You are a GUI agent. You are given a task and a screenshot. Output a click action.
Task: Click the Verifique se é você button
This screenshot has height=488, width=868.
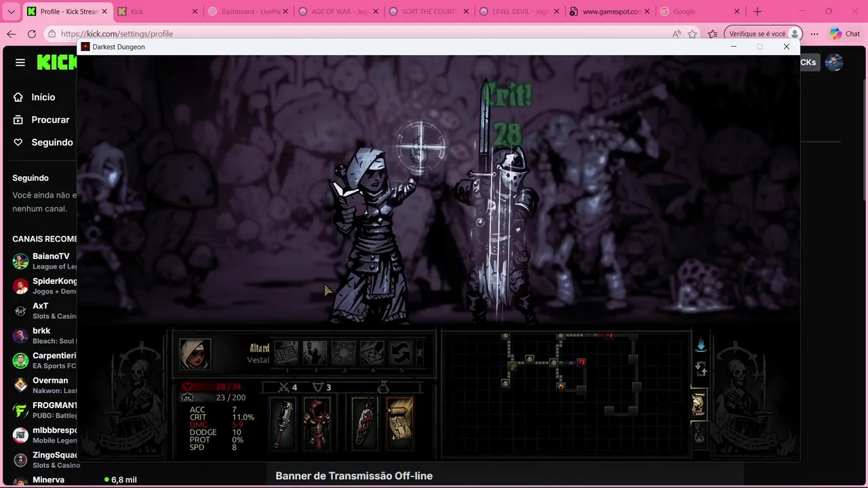point(763,34)
